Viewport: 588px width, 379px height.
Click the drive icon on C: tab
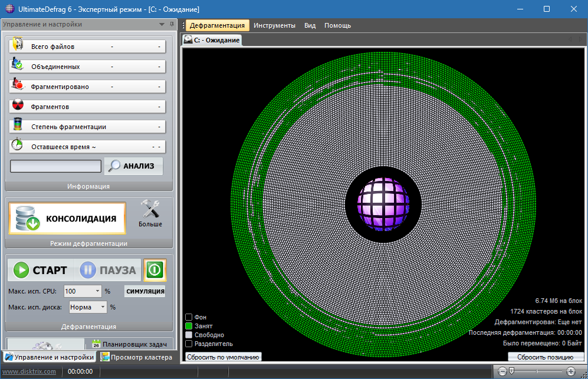point(188,39)
